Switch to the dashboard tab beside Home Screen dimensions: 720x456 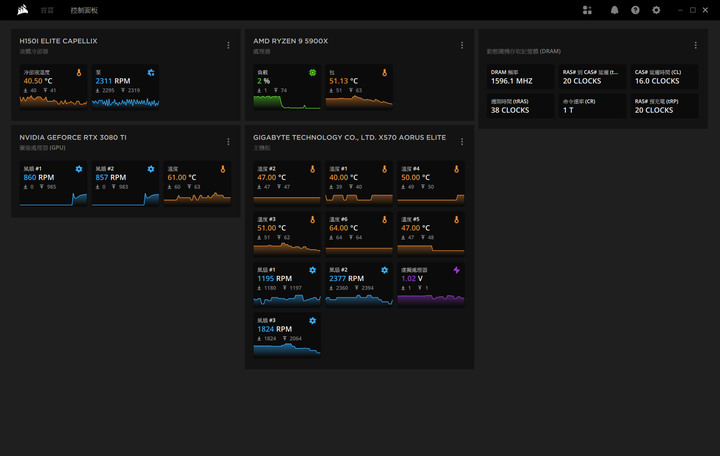coord(84,10)
